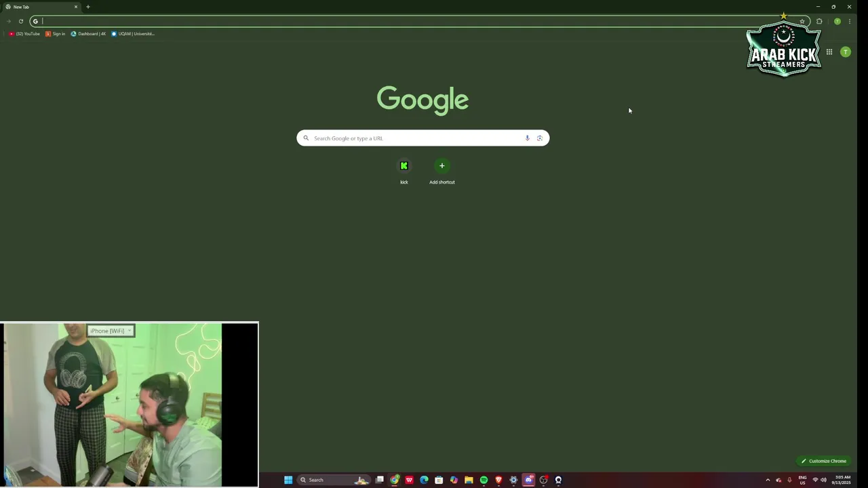The height and width of the screenshot is (488, 868).
Task: Open Microsoft Edge from the taskbar
Action: (425, 480)
